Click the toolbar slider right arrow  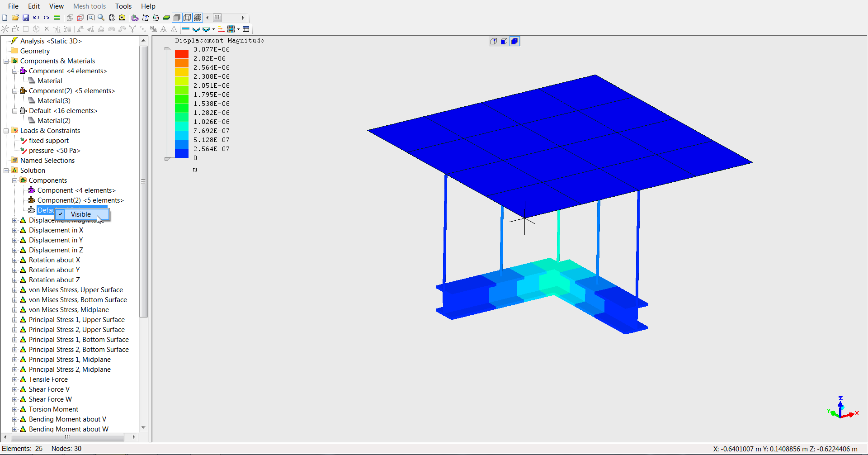pos(243,18)
